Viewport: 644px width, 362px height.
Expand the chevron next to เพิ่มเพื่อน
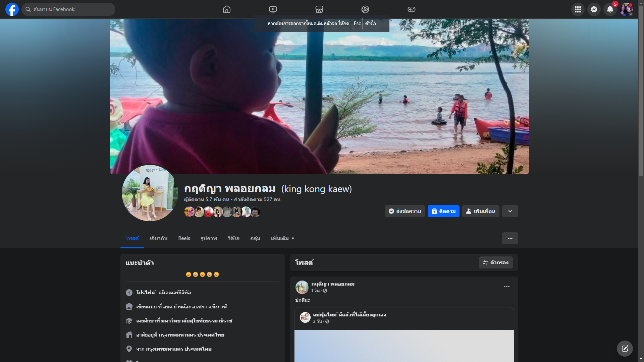(x=510, y=211)
